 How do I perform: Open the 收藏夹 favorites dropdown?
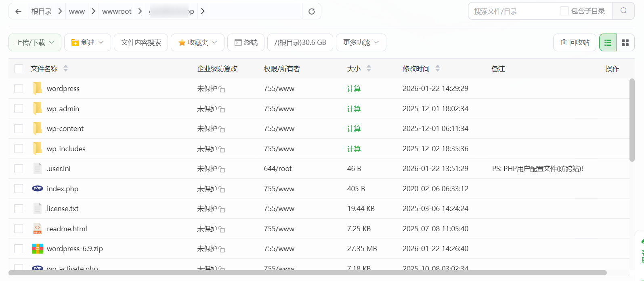[x=197, y=42]
